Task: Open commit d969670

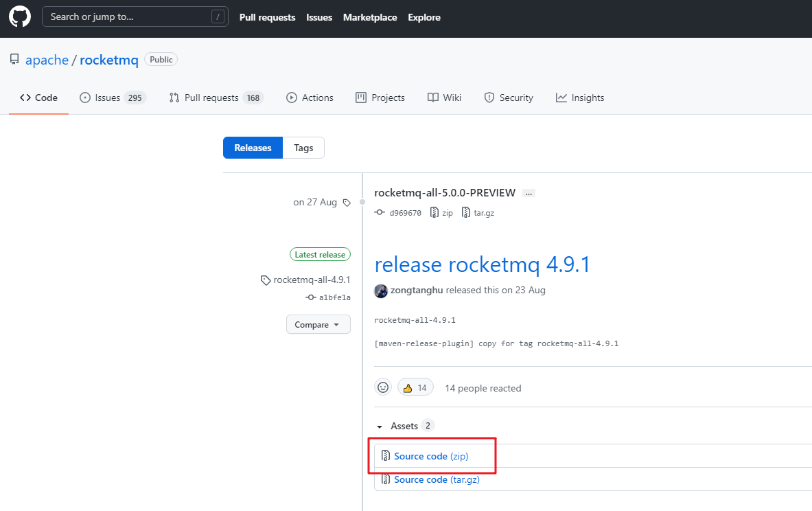Action: point(406,213)
